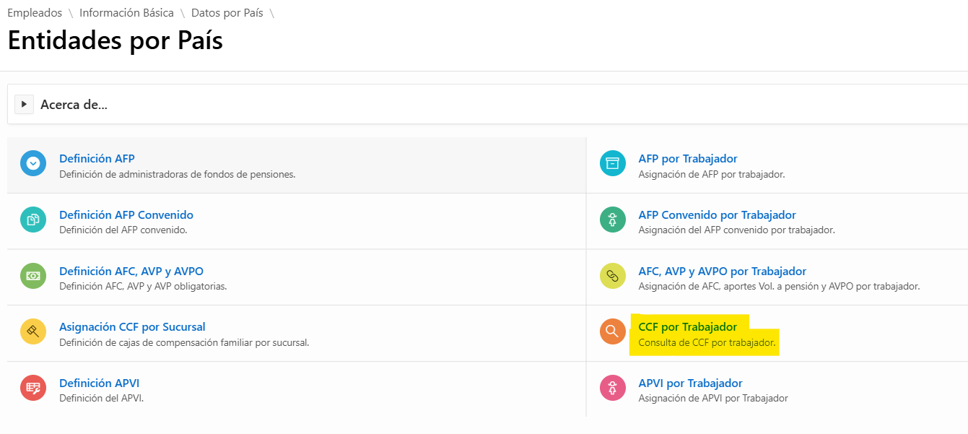Click text 'Asignación del AFP convenido por trabajador.'
The width and height of the screenshot is (968, 434).
pos(736,230)
